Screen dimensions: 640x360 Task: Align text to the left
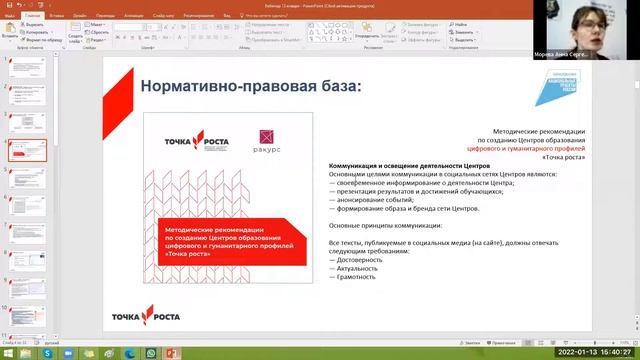click(x=193, y=38)
